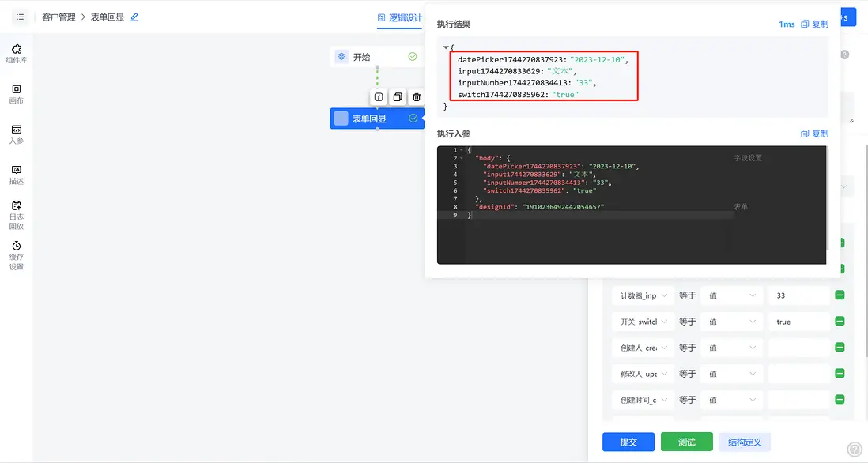Collapse the result JSON tree triangle
Viewport: 868px width, 463px height.
coord(446,47)
